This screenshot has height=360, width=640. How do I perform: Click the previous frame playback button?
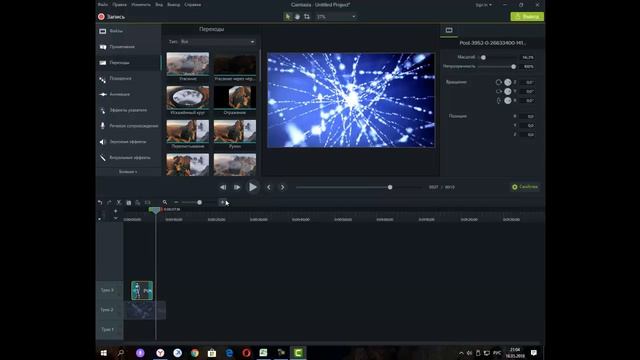223,187
